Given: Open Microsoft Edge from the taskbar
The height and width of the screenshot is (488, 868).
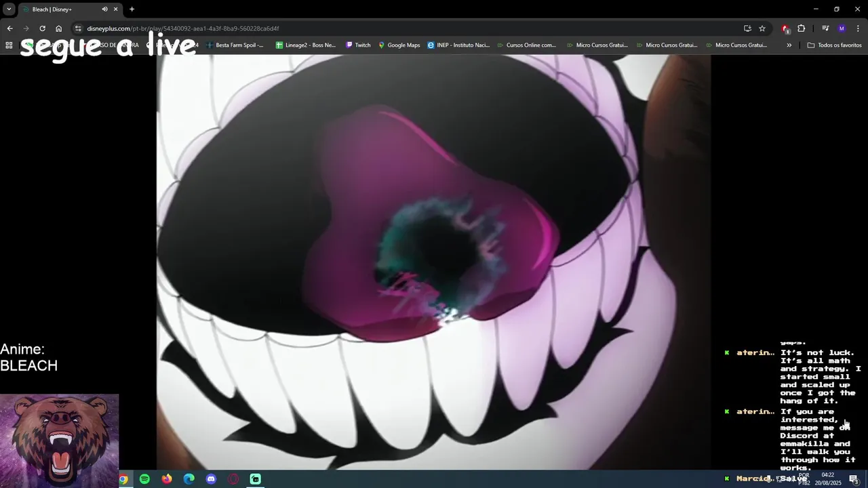Looking at the screenshot, I should 189,479.
